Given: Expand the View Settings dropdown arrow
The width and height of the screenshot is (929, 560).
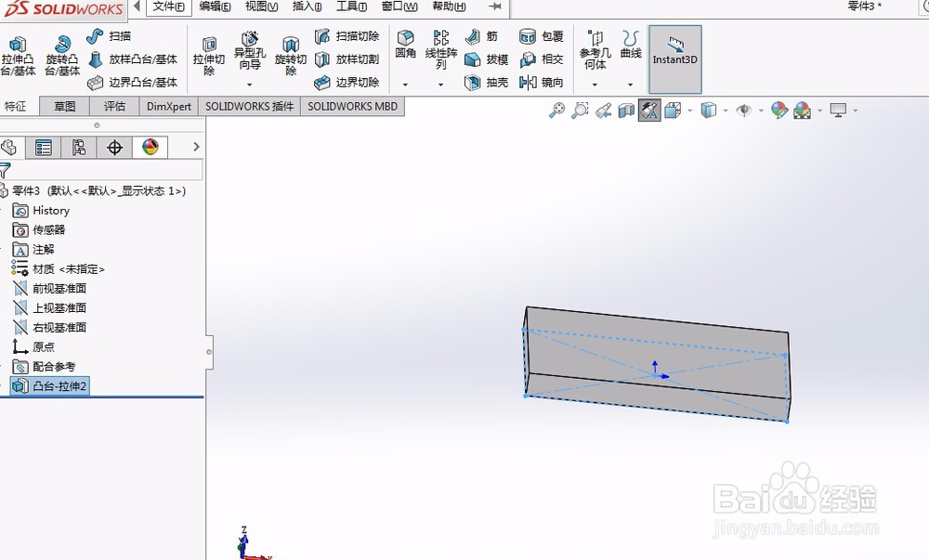Looking at the screenshot, I should coord(855,111).
